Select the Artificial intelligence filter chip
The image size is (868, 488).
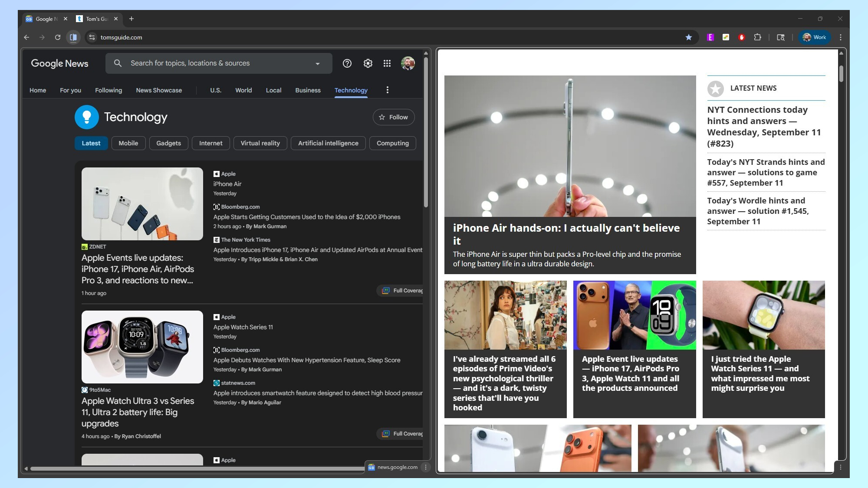click(328, 143)
